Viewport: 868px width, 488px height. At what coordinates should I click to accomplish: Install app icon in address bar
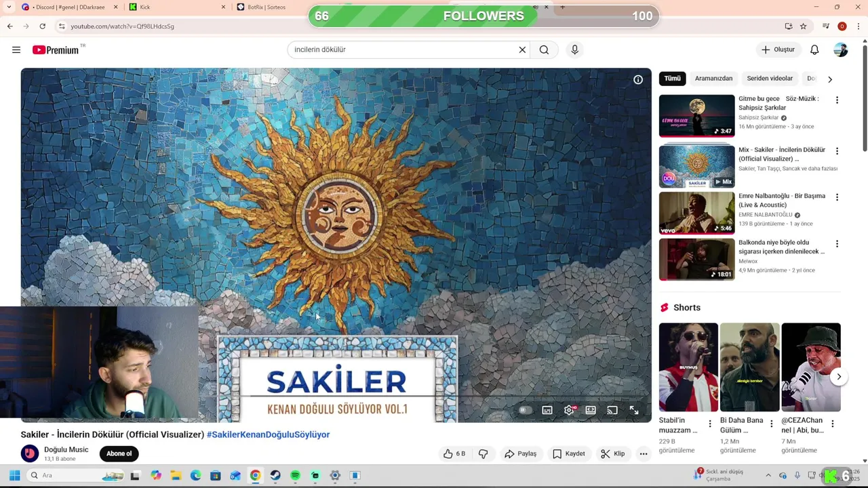[789, 26]
